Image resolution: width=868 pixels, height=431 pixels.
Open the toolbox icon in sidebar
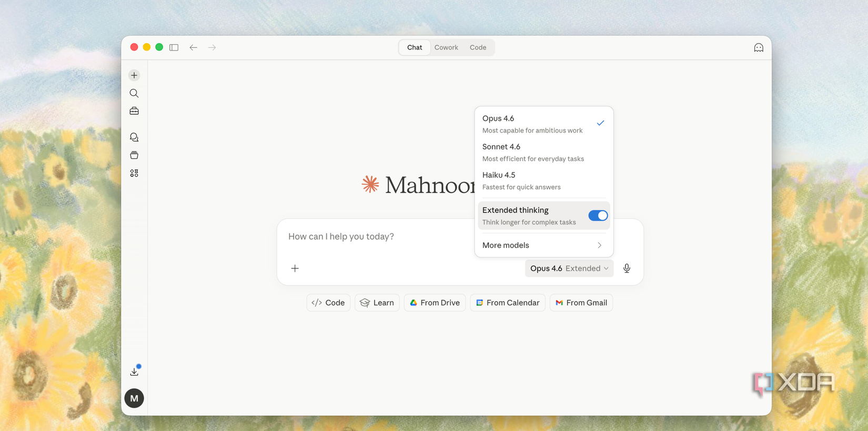(x=134, y=111)
